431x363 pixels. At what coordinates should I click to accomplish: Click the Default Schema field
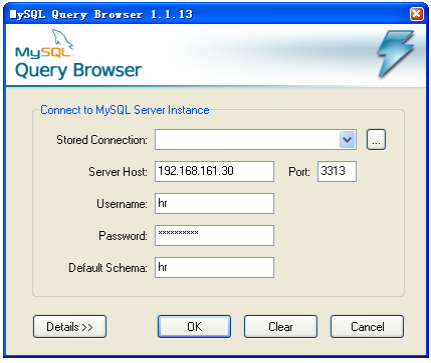[214, 267]
